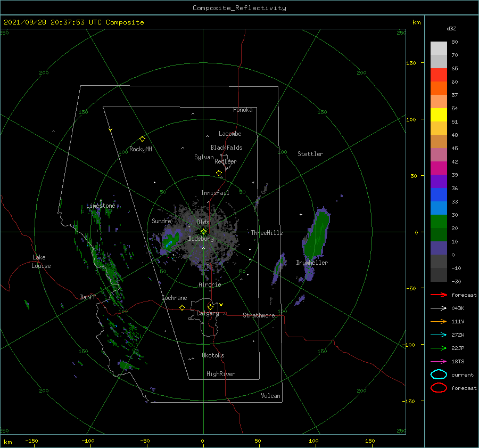Click the blue-core echo west of Didsbury
479x448 pixels.
click(x=170, y=241)
